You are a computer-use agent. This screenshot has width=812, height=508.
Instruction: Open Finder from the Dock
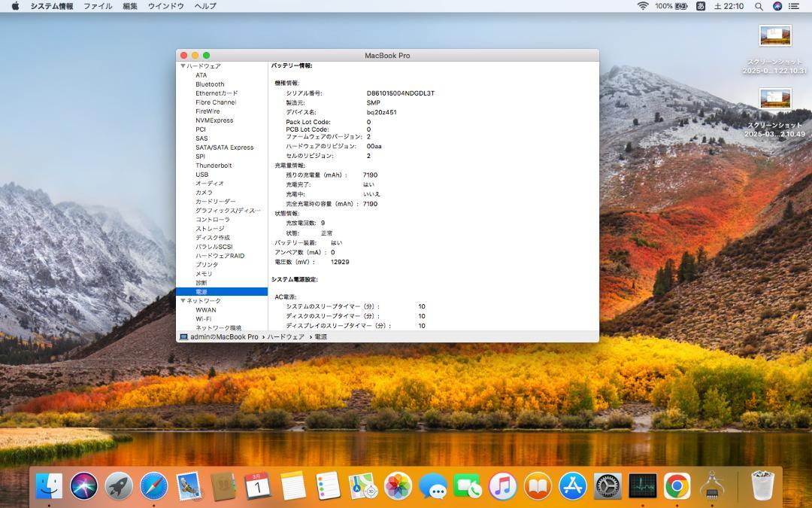[x=49, y=486]
